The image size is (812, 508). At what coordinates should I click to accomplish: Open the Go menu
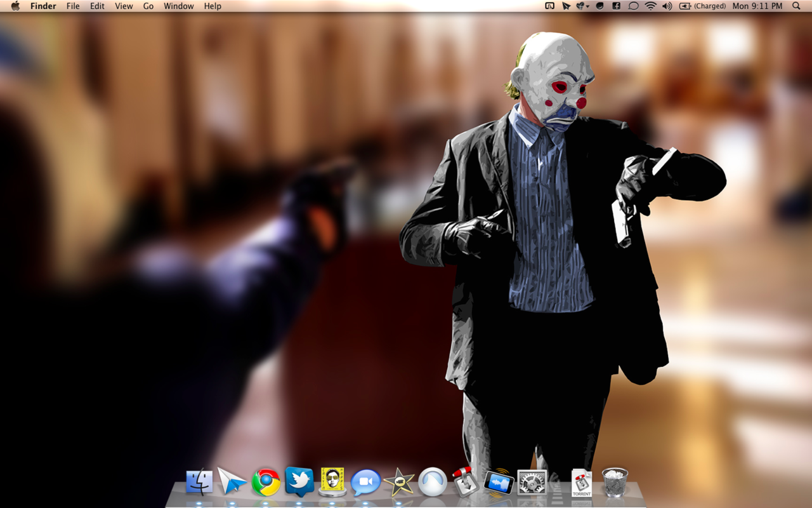147,6
